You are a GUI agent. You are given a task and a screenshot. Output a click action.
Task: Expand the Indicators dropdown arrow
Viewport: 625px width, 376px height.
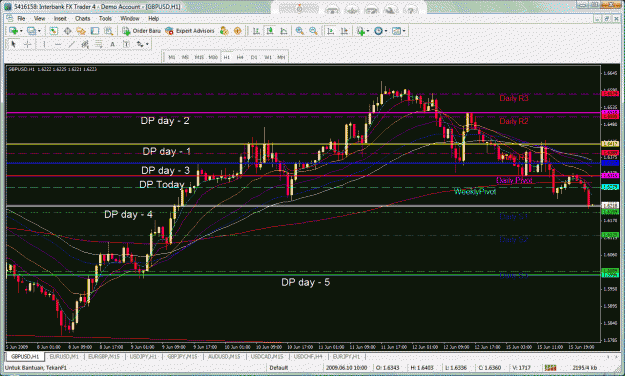click(x=368, y=31)
